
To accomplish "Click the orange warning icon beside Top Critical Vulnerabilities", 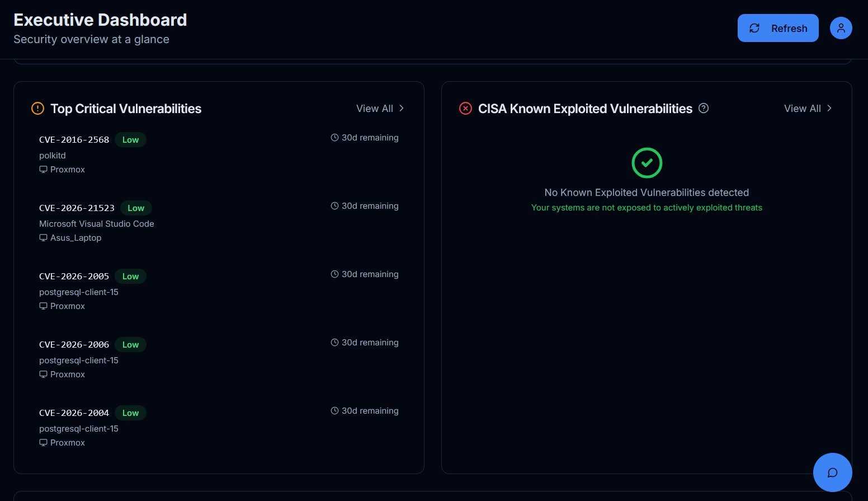I will (x=37, y=108).
